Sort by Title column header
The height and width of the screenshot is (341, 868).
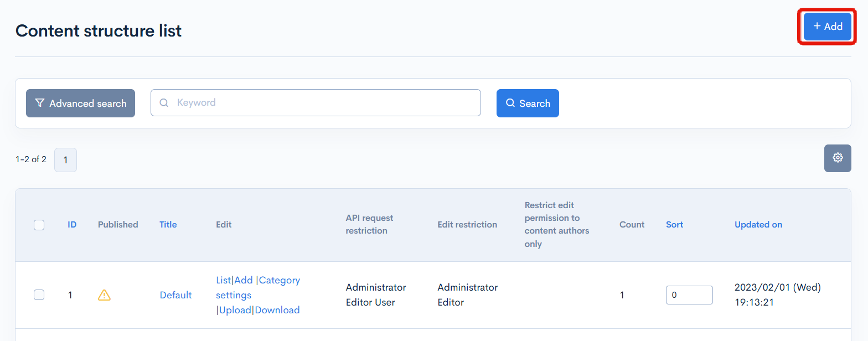[168, 225]
